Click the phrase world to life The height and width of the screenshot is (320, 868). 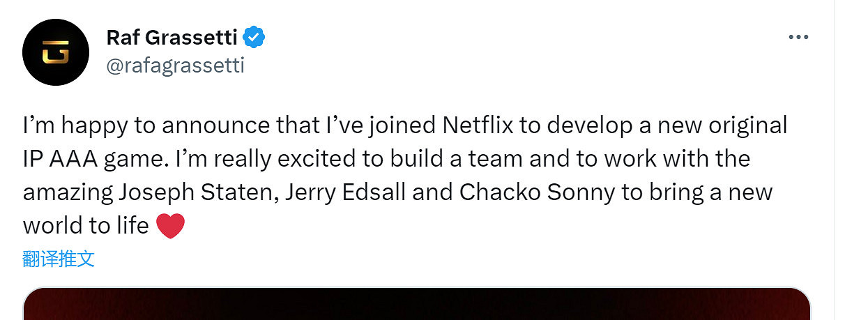coord(86,226)
